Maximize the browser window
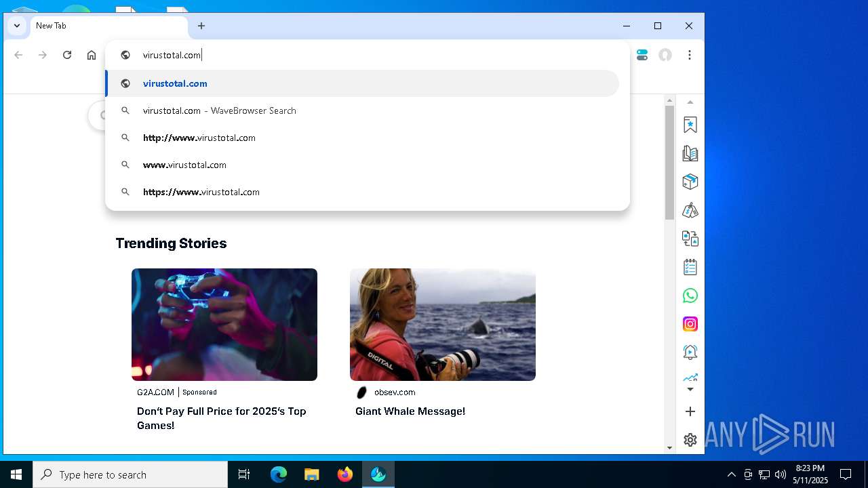The width and height of the screenshot is (868, 488). [658, 26]
